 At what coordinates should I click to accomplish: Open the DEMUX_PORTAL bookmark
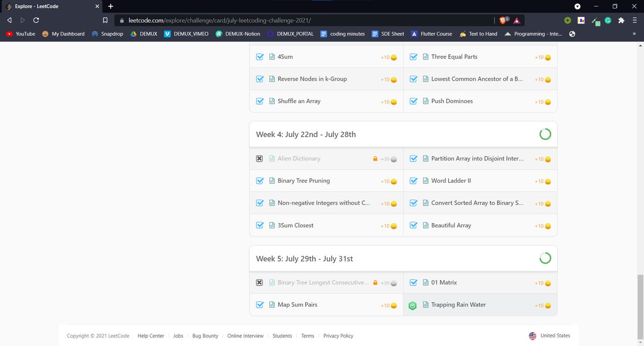click(290, 34)
